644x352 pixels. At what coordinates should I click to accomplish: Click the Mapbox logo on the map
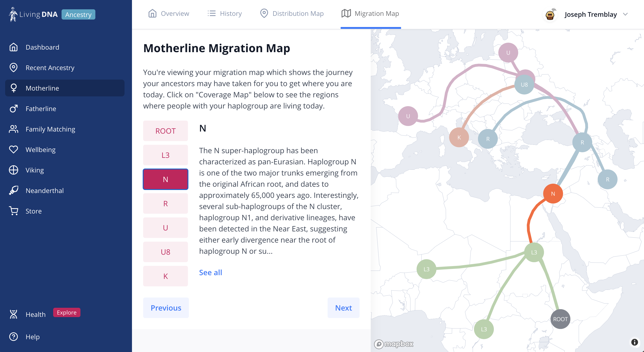click(394, 344)
